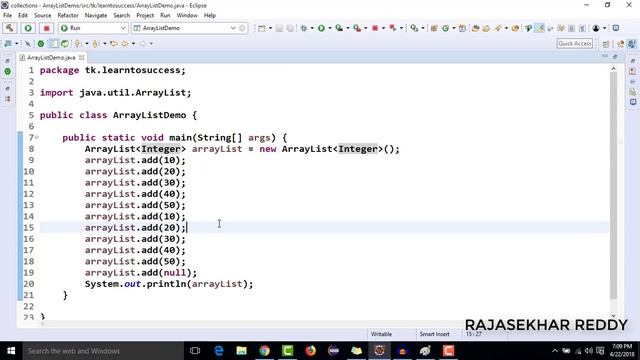Image resolution: width=640 pixels, height=360 pixels.
Task: Click the Previous Annotation arrow icon
Action: click(96, 44)
